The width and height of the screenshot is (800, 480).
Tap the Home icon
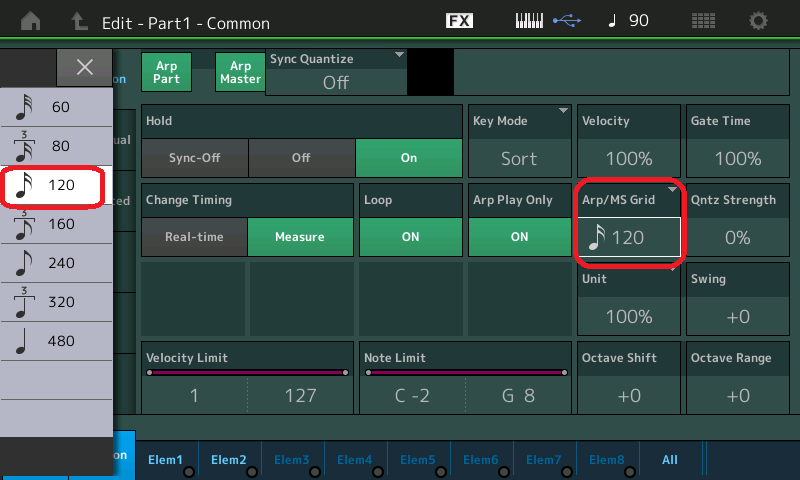click(x=31, y=21)
